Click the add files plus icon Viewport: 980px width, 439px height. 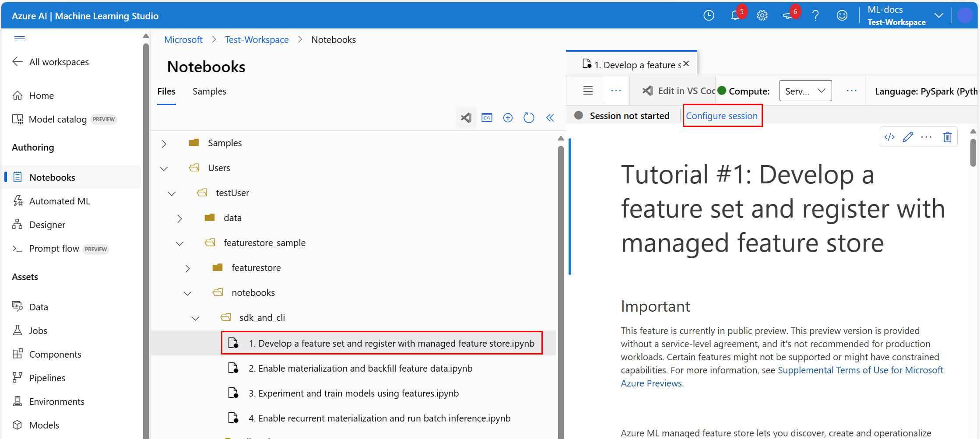pos(508,118)
